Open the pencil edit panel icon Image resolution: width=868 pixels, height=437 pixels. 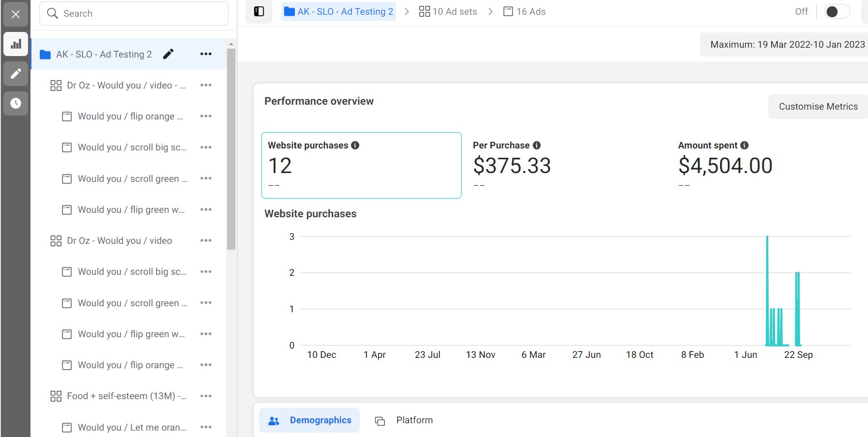(x=16, y=74)
